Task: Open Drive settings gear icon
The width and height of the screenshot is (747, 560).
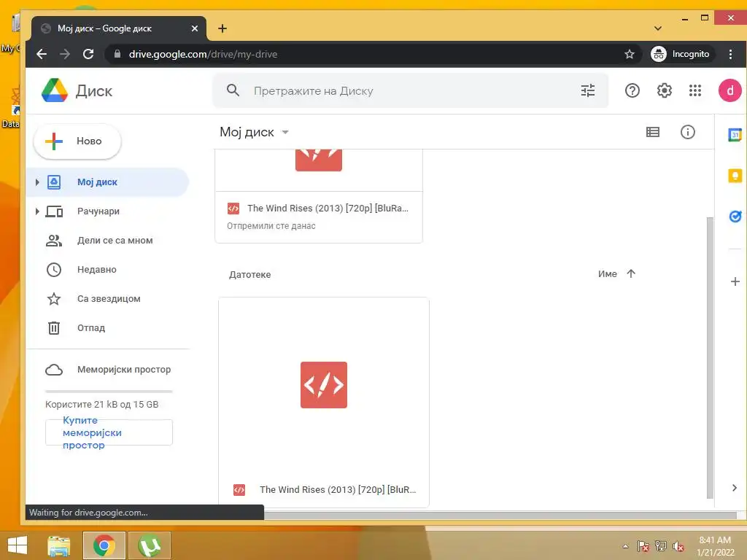Action: coord(664,90)
